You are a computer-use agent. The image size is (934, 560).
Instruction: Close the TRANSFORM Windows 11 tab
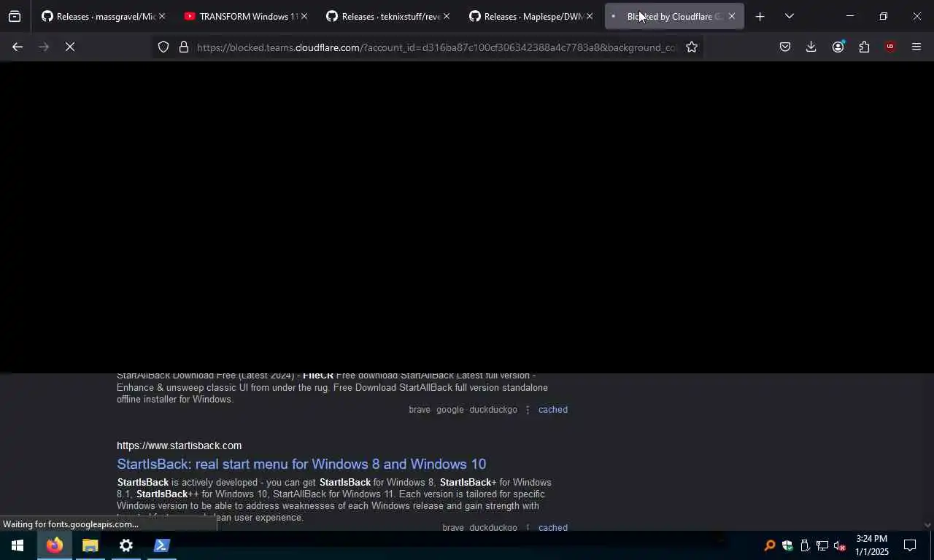coord(304,16)
